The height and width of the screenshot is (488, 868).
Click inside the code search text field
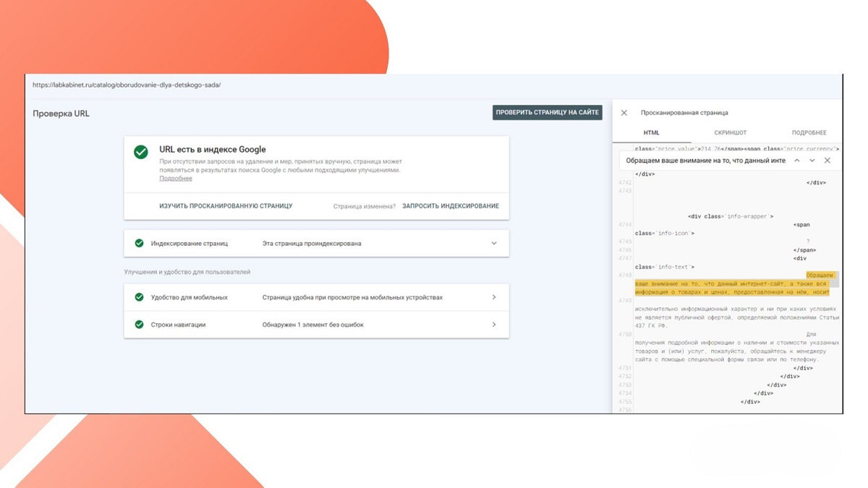coord(705,160)
